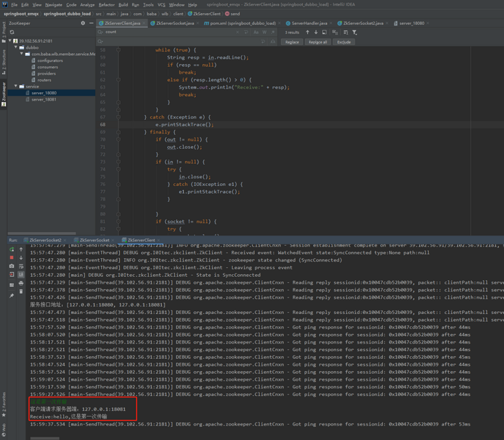Viewport: 504px width, 440px height.
Task: Click the Replace all button
Action: 317,42
